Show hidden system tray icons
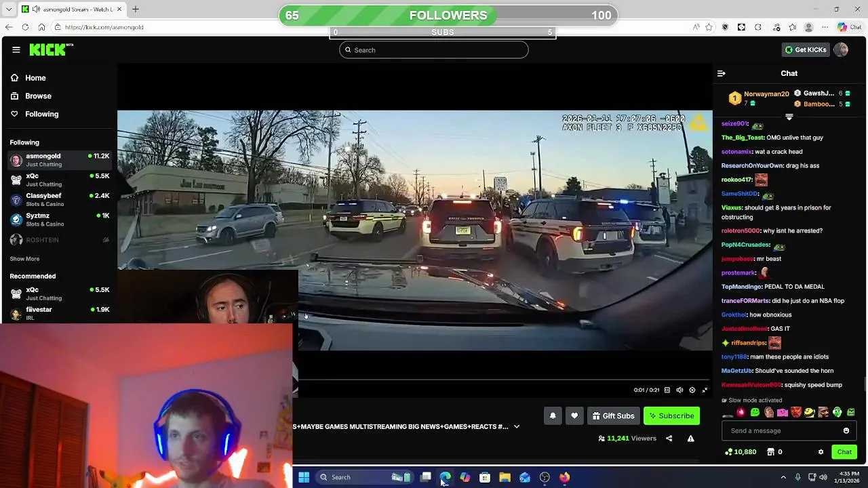 (783, 477)
